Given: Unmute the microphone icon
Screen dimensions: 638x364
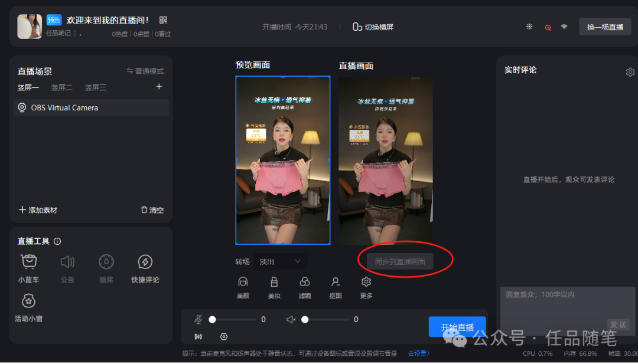Looking at the screenshot, I should click(x=198, y=319).
